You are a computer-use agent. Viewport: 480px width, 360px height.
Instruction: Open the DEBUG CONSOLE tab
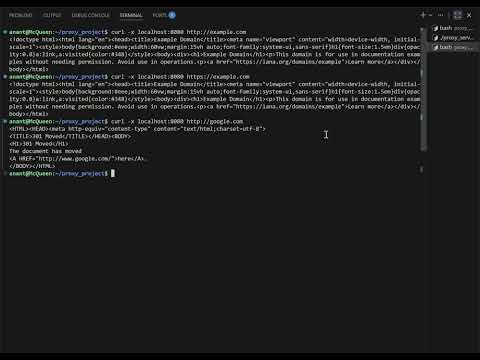pyautogui.click(x=90, y=15)
